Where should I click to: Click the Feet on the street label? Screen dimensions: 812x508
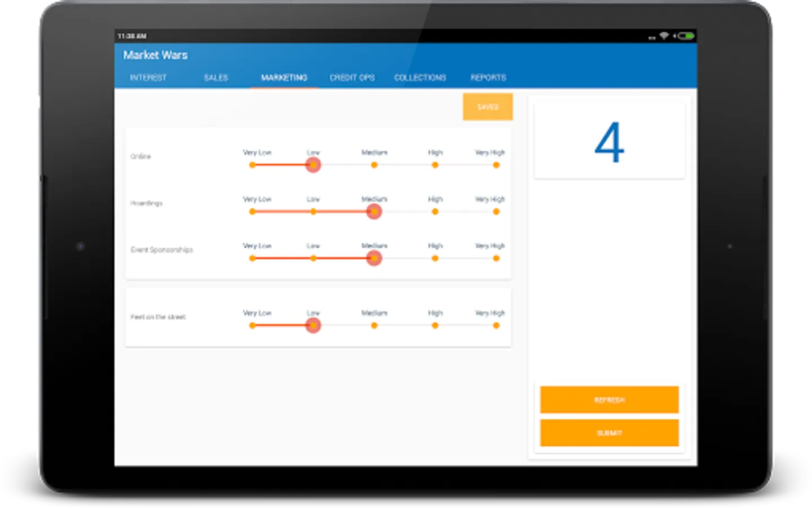point(158,317)
